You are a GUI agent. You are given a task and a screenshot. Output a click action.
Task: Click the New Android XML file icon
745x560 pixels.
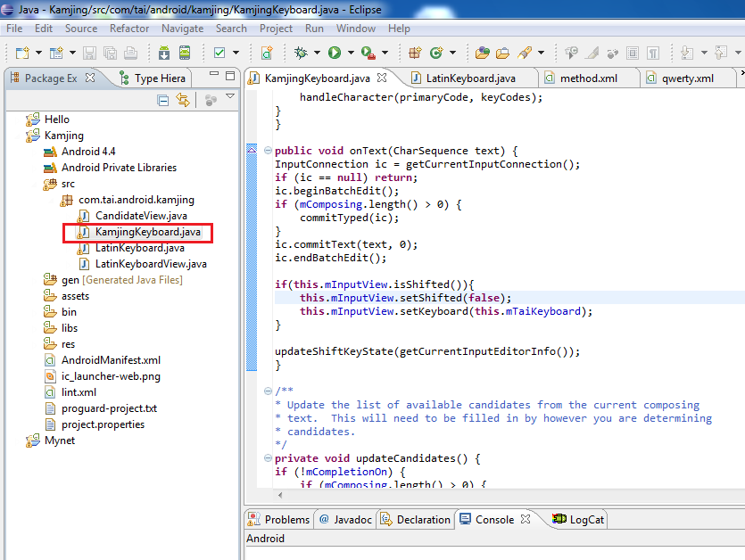click(267, 53)
